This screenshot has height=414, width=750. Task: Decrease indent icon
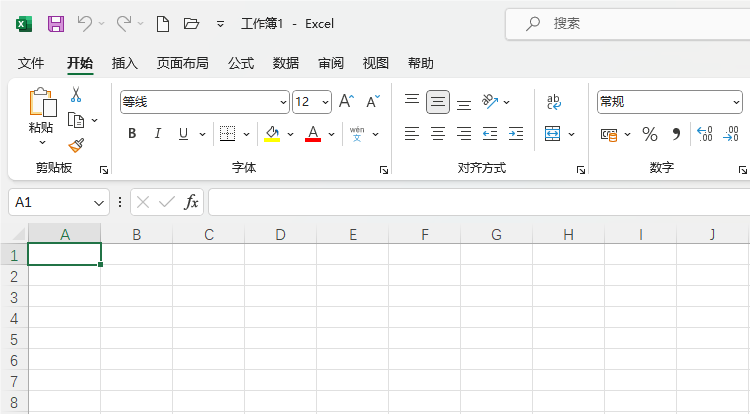(x=490, y=134)
